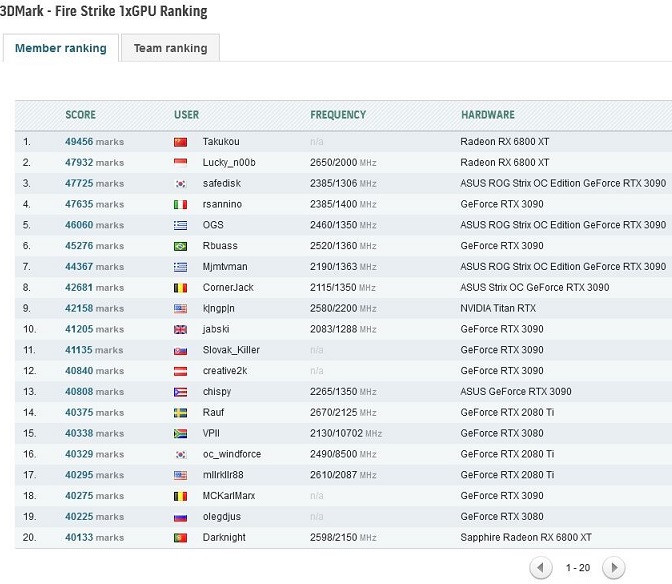Viewport: 672px width, 584px height.
Task: Click CornerJack's Belgium flag icon
Action: pos(180,288)
